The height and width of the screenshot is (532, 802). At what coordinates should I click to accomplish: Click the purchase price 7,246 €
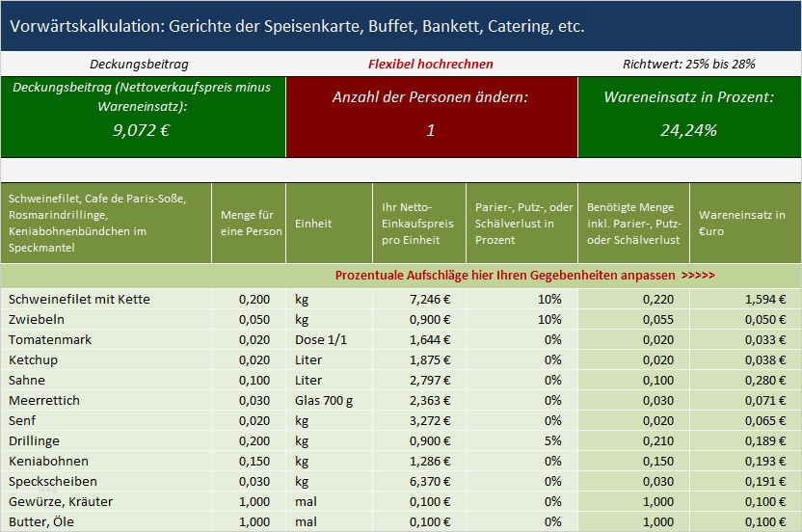430,299
